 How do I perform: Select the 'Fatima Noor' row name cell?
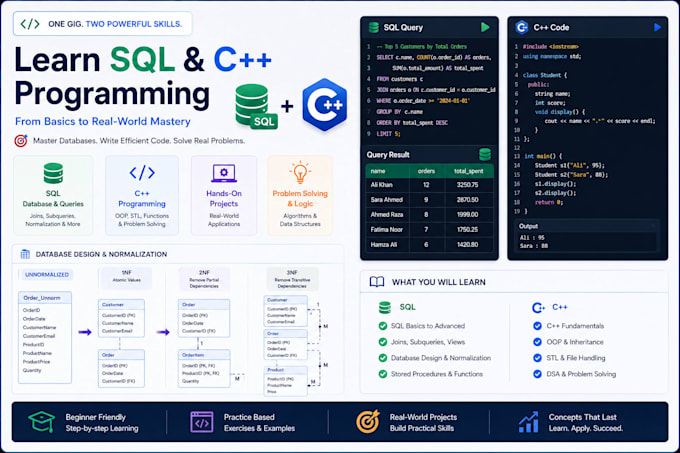(x=388, y=230)
